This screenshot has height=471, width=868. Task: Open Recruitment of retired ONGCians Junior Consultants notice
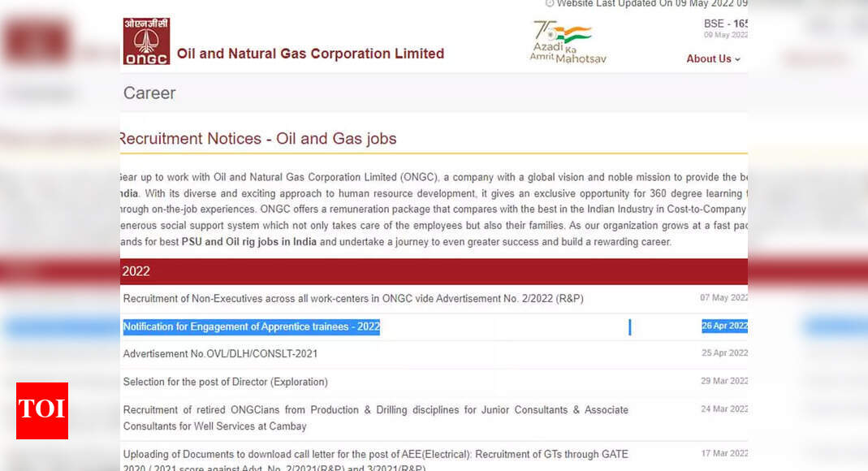(x=375, y=418)
